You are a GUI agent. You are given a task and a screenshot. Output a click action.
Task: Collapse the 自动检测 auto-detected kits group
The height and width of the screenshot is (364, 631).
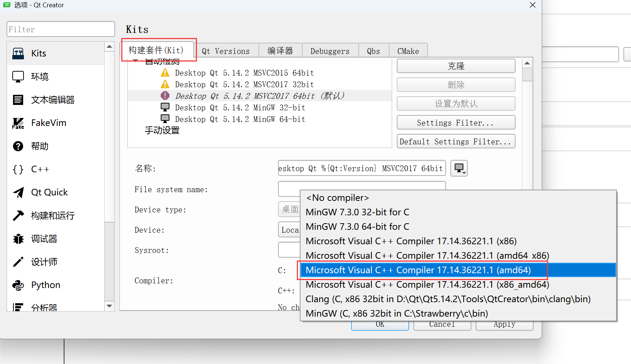tap(136, 61)
